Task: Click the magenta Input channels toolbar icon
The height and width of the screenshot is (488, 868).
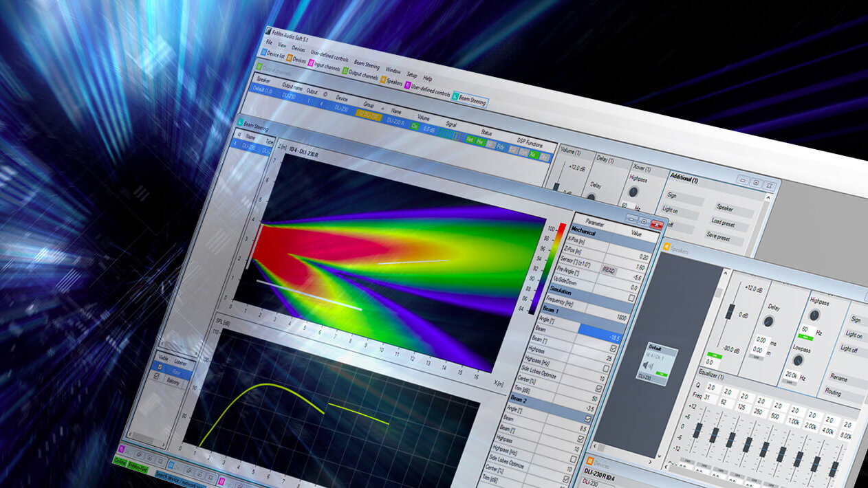Action: tap(311, 63)
